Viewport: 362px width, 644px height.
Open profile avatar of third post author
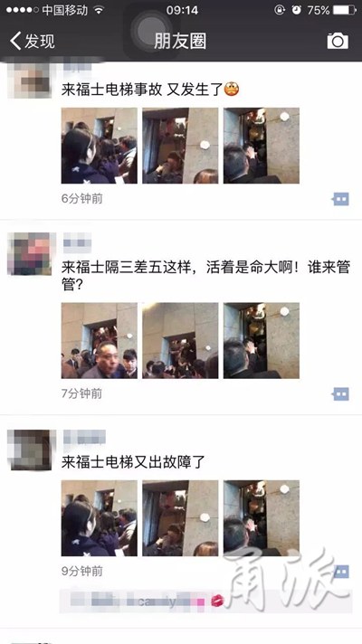[32, 450]
